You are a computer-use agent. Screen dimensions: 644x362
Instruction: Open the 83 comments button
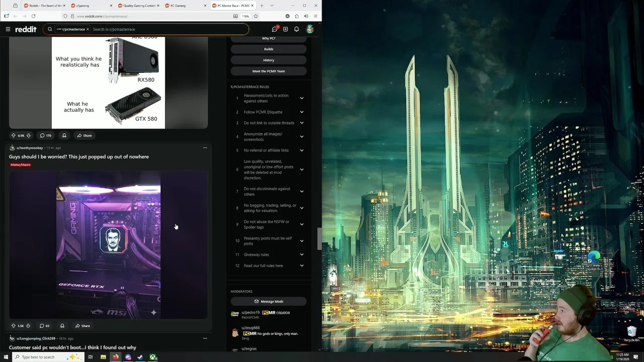[45, 326]
